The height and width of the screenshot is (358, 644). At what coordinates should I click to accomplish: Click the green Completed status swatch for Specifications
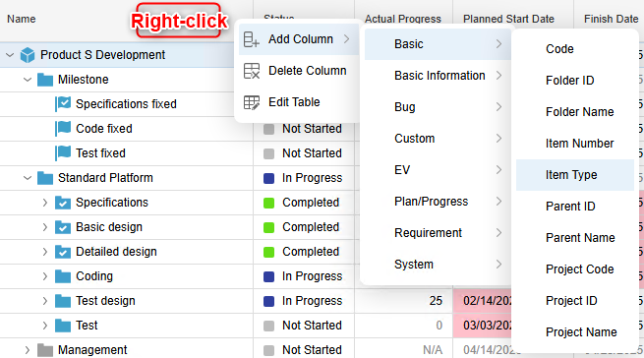tap(268, 203)
